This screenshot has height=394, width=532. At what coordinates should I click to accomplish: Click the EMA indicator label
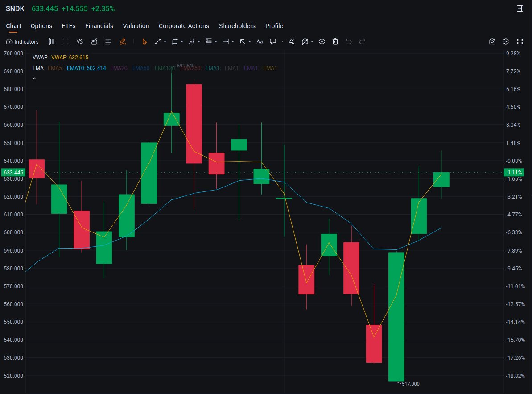[38, 68]
